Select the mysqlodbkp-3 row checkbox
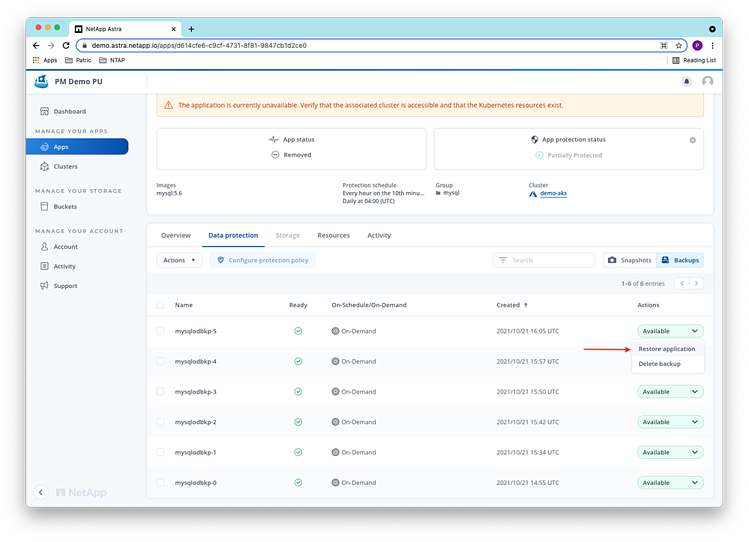The width and height of the screenshot is (749, 542). (x=160, y=391)
